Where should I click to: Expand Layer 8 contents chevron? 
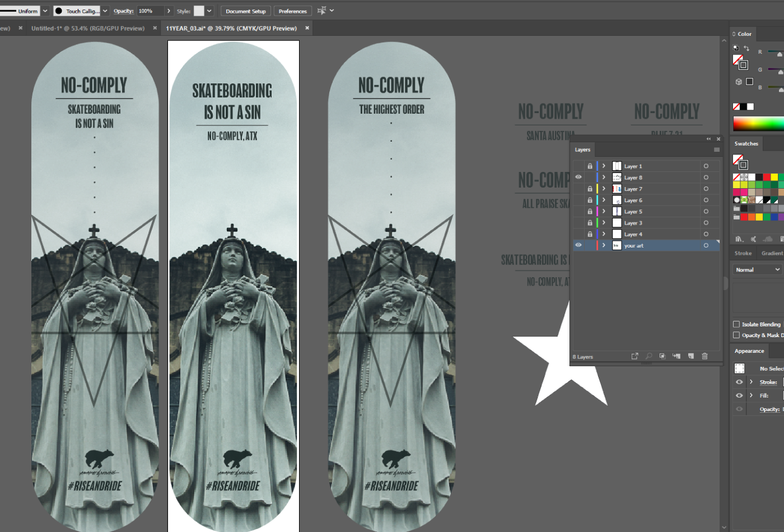pyautogui.click(x=604, y=177)
